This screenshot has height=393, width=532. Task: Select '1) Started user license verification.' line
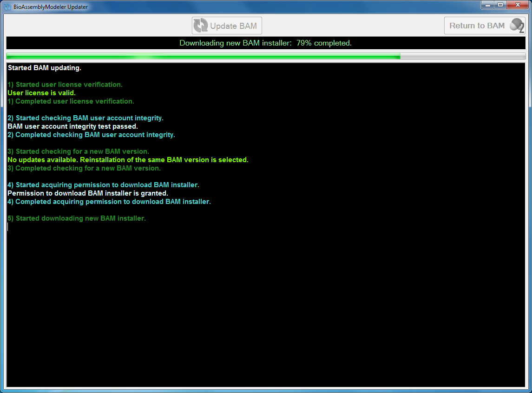65,85
